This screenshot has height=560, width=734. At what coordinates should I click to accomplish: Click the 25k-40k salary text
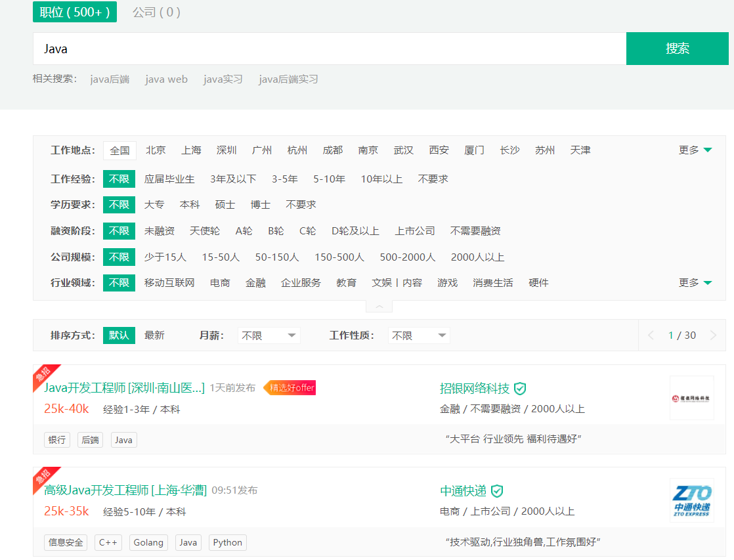pyautogui.click(x=66, y=409)
